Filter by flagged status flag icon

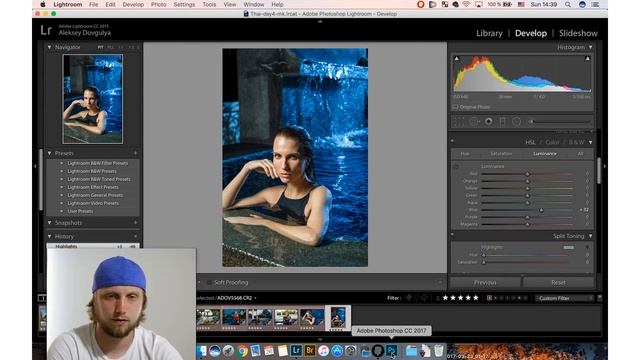tap(409, 298)
